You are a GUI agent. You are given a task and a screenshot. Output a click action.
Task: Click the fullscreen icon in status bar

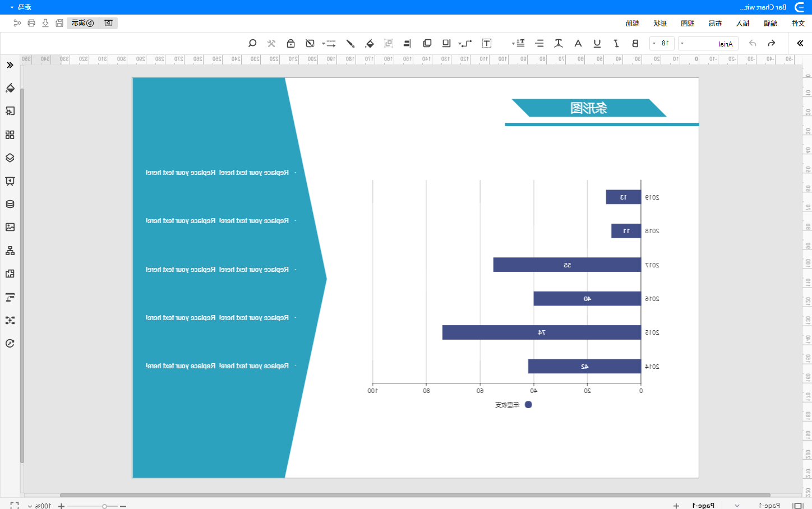15,506
